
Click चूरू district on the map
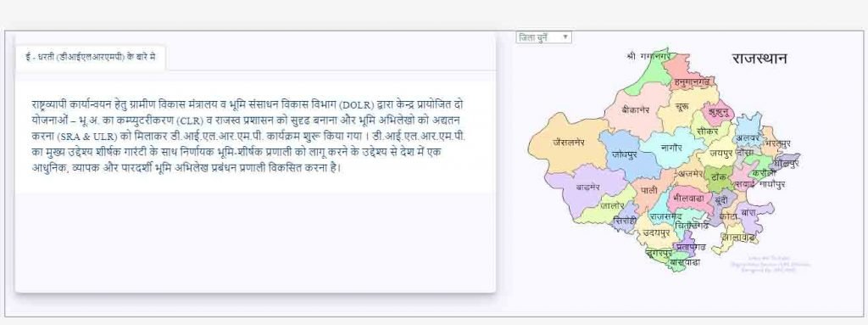[682, 105]
